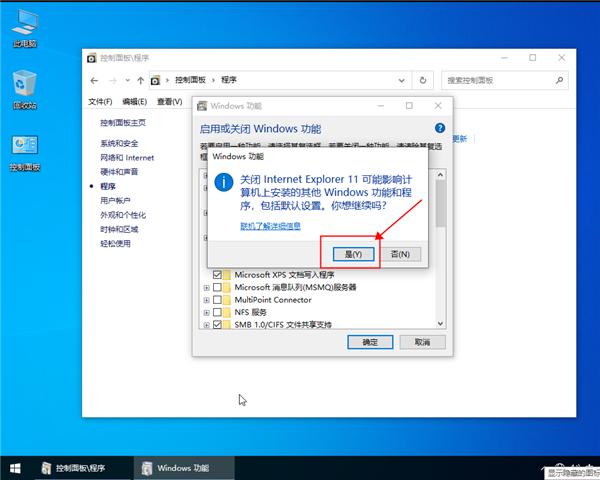600x480 pixels.
Task: Show hidden icons in the system tray
Action: coord(544,468)
